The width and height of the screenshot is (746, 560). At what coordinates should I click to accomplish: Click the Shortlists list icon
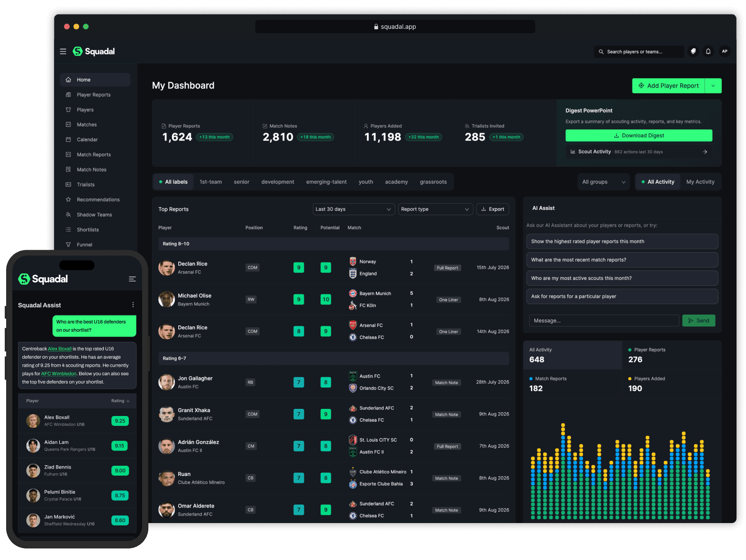point(68,230)
